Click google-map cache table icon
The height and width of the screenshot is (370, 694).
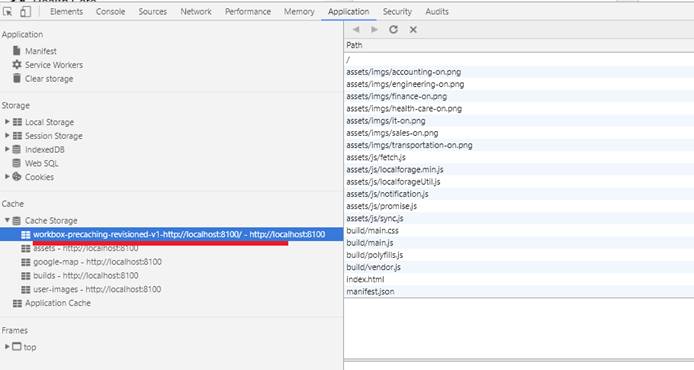(26, 262)
